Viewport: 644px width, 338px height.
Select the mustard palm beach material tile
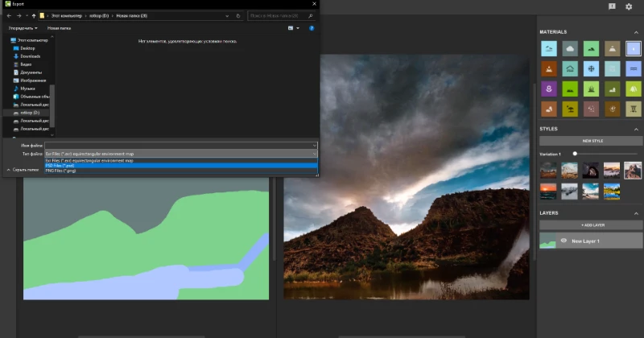point(570,109)
